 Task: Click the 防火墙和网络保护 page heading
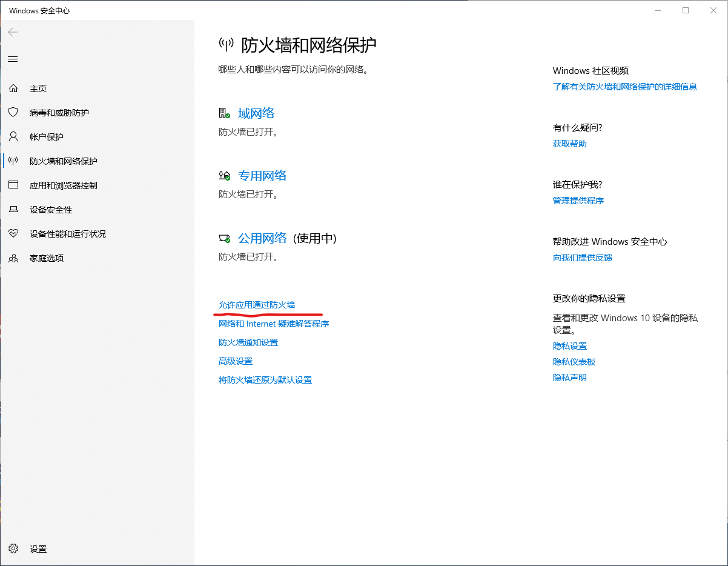click(x=309, y=45)
